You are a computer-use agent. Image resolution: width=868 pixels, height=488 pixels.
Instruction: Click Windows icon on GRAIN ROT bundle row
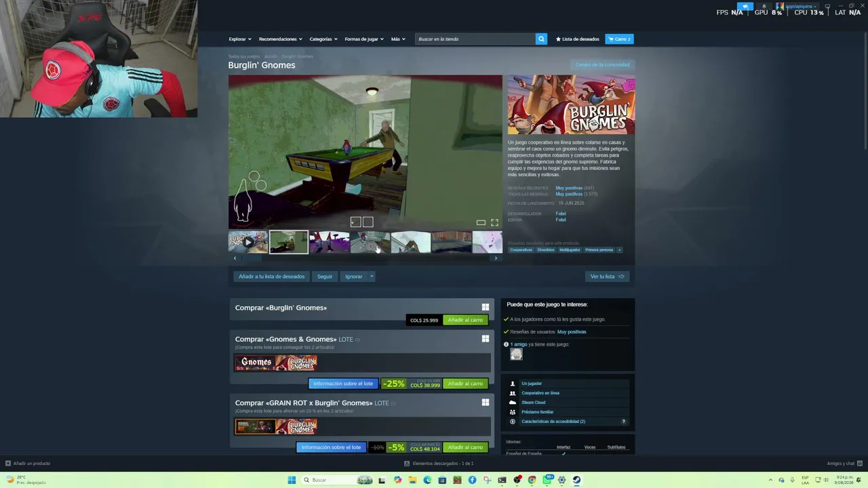coord(485,403)
